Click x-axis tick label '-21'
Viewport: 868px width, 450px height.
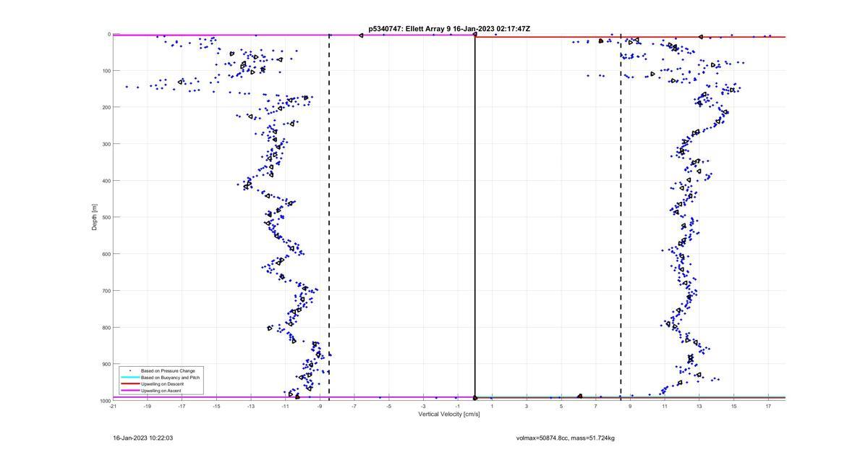(x=113, y=406)
